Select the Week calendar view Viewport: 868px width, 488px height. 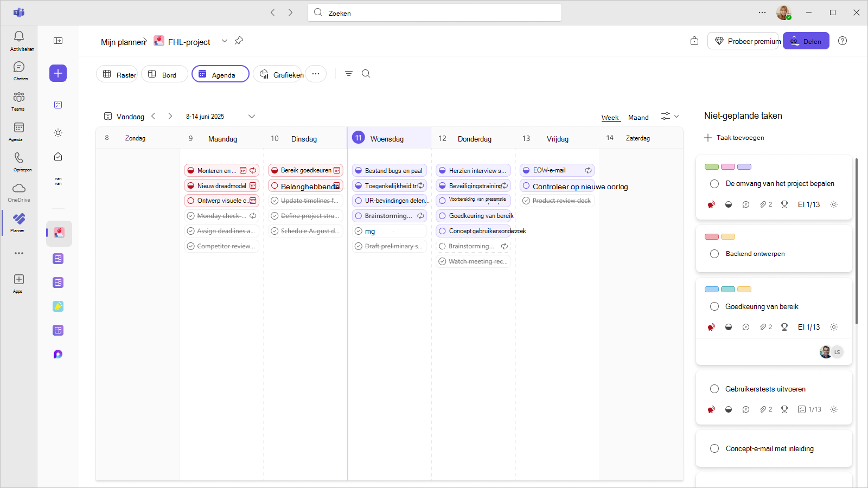pyautogui.click(x=610, y=118)
